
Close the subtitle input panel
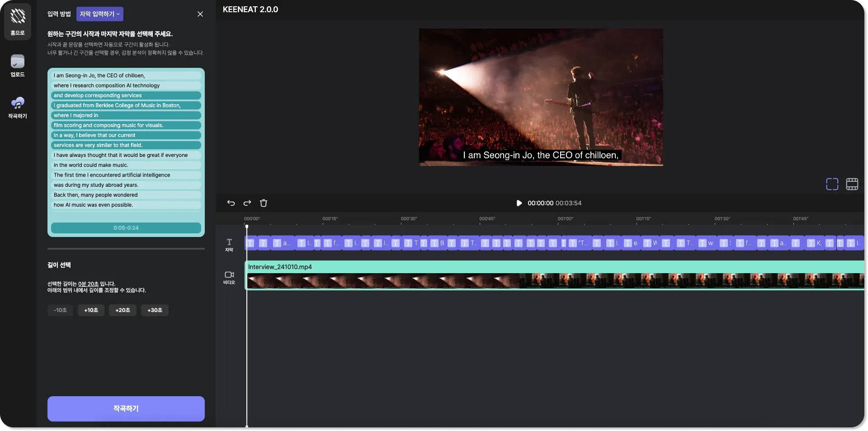click(x=200, y=14)
